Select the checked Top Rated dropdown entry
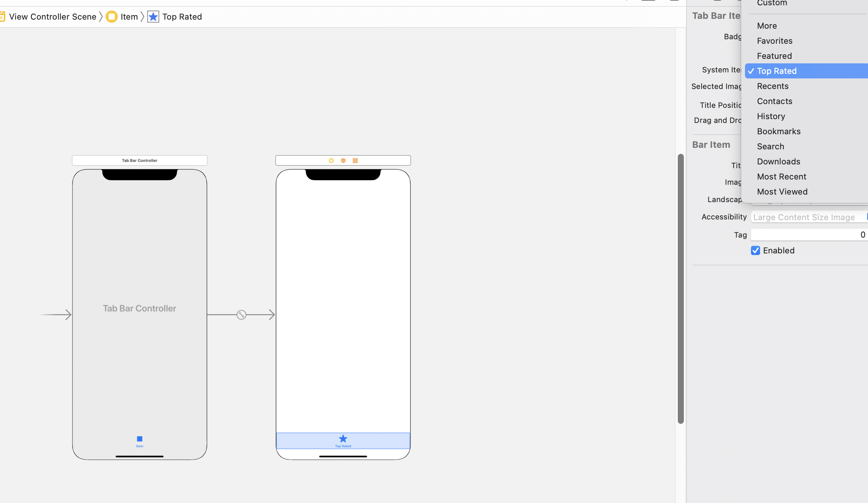The height and width of the screenshot is (503, 868). point(776,71)
